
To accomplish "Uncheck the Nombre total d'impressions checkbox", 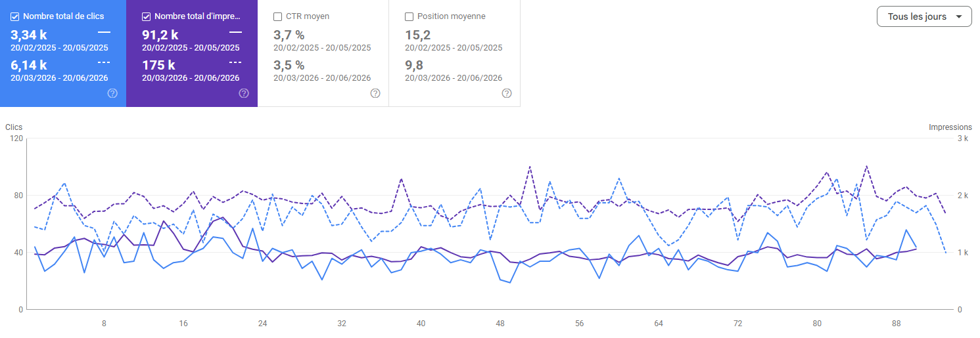I will [x=147, y=16].
